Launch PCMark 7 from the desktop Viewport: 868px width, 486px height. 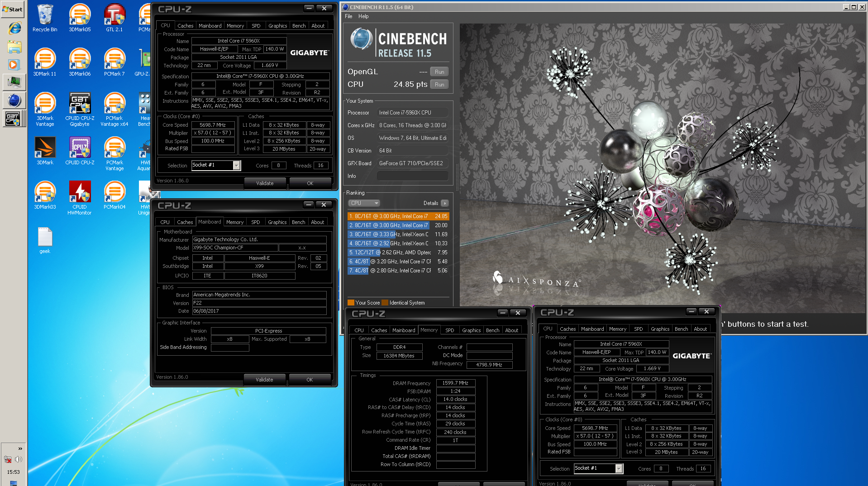(x=114, y=62)
